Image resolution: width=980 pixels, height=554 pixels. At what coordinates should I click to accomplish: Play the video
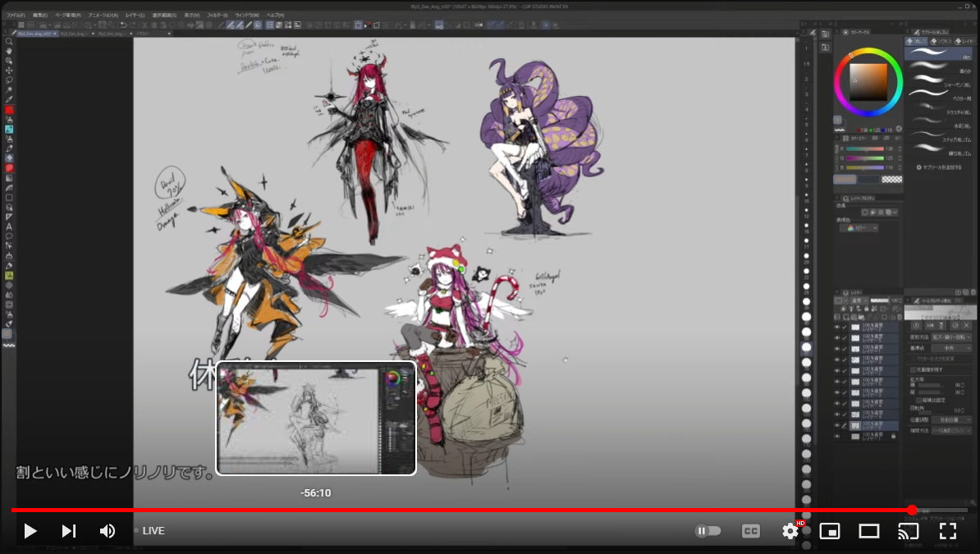click(30, 531)
